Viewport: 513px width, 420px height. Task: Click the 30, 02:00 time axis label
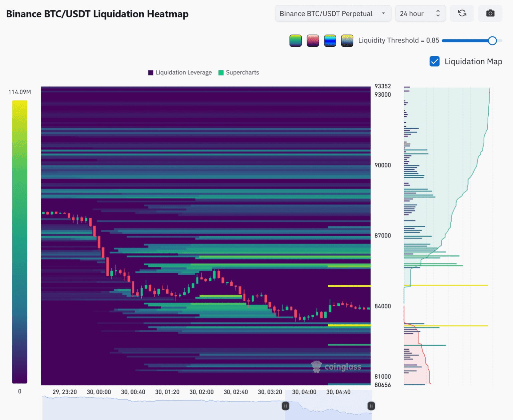coord(201,392)
